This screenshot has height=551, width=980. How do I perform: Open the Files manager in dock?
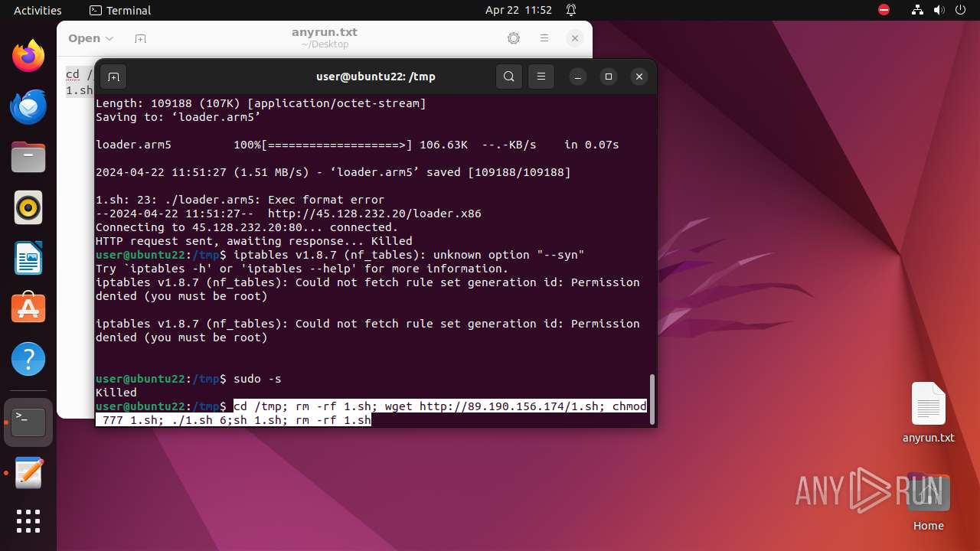(28, 157)
